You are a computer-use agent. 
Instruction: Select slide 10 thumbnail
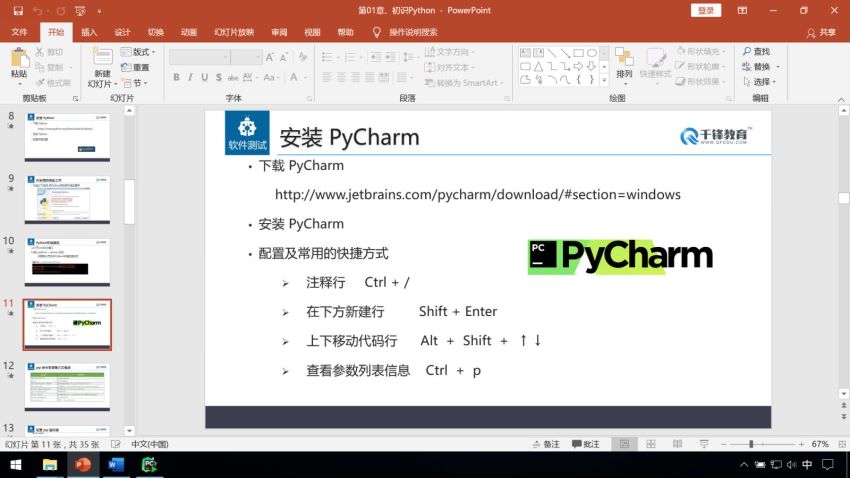(x=67, y=262)
